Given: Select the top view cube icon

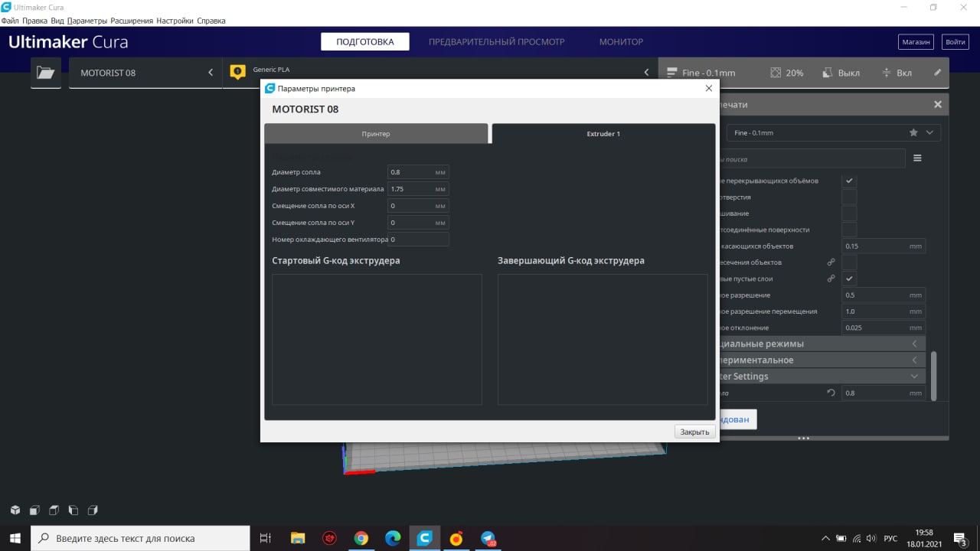Looking at the screenshot, I should (54, 510).
